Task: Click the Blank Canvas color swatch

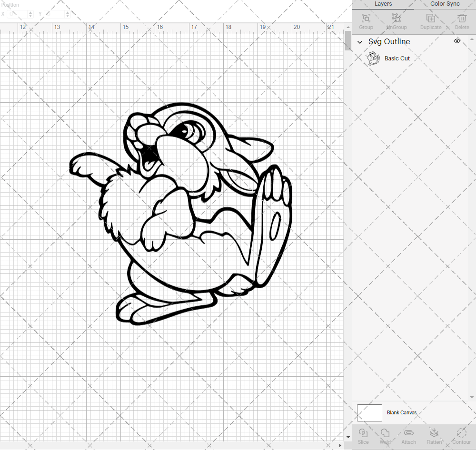Action: click(369, 413)
